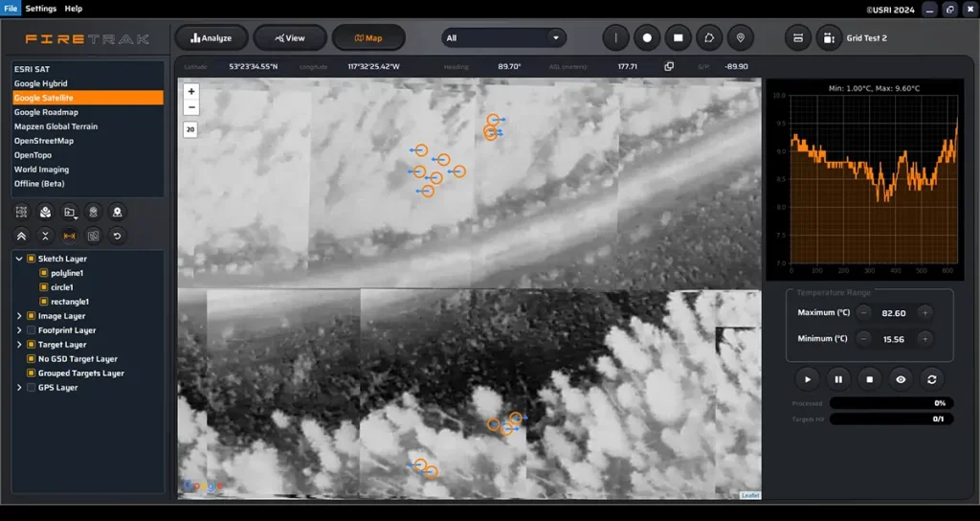Enable the Footprint Layer checkbox
Viewport: 980px width, 521px height.
pyautogui.click(x=32, y=330)
